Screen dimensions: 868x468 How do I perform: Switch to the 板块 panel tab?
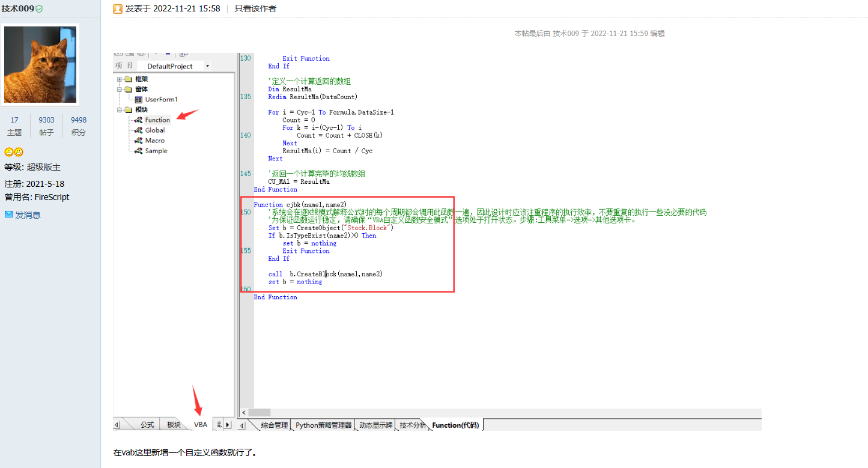point(174,425)
